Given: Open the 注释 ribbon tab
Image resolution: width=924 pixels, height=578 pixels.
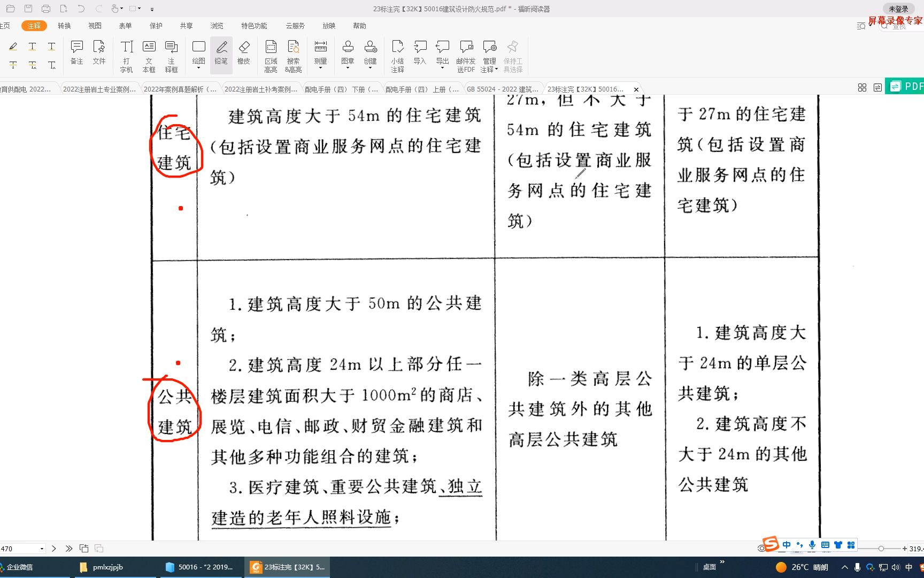Looking at the screenshot, I should tap(34, 26).
